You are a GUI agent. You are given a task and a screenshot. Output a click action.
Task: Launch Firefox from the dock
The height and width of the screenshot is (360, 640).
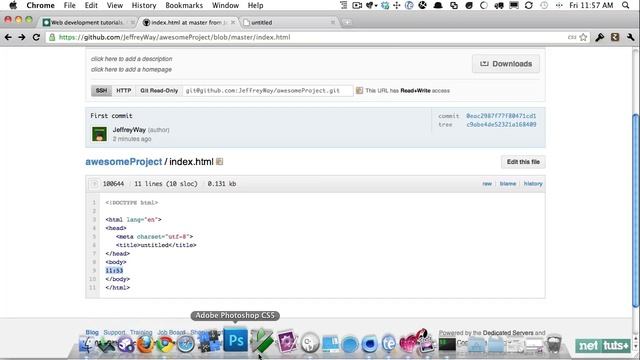(x=145, y=344)
